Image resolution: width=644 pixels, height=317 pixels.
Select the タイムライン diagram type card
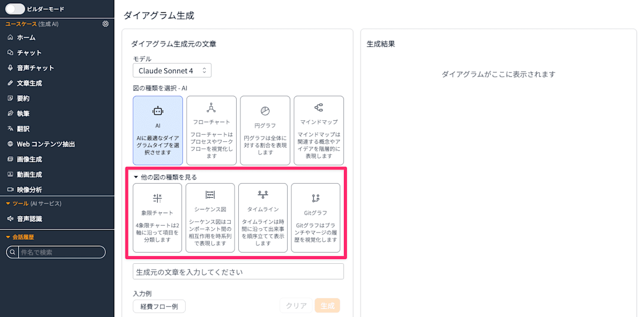(263, 218)
